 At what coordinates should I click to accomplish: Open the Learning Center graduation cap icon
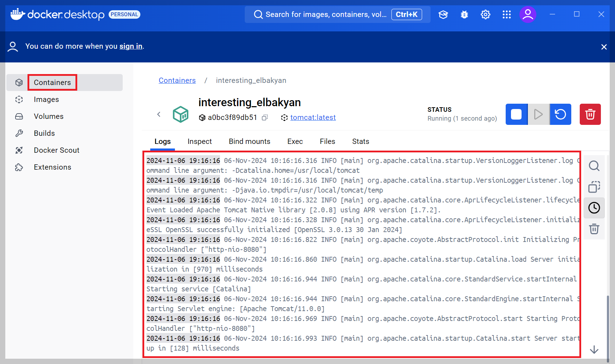click(x=443, y=14)
